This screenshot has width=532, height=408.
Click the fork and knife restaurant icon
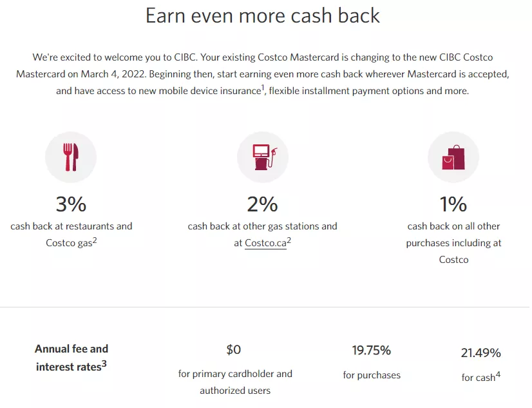click(x=71, y=157)
